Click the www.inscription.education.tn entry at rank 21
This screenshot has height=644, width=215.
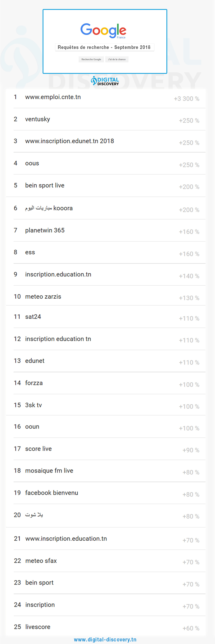pos(66,539)
